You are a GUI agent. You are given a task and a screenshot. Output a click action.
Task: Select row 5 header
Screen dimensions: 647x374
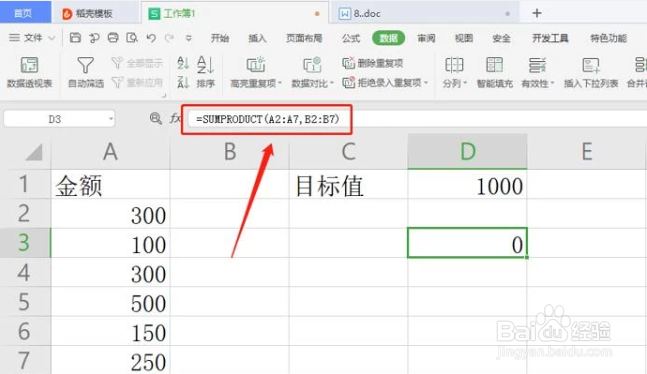pos(25,302)
